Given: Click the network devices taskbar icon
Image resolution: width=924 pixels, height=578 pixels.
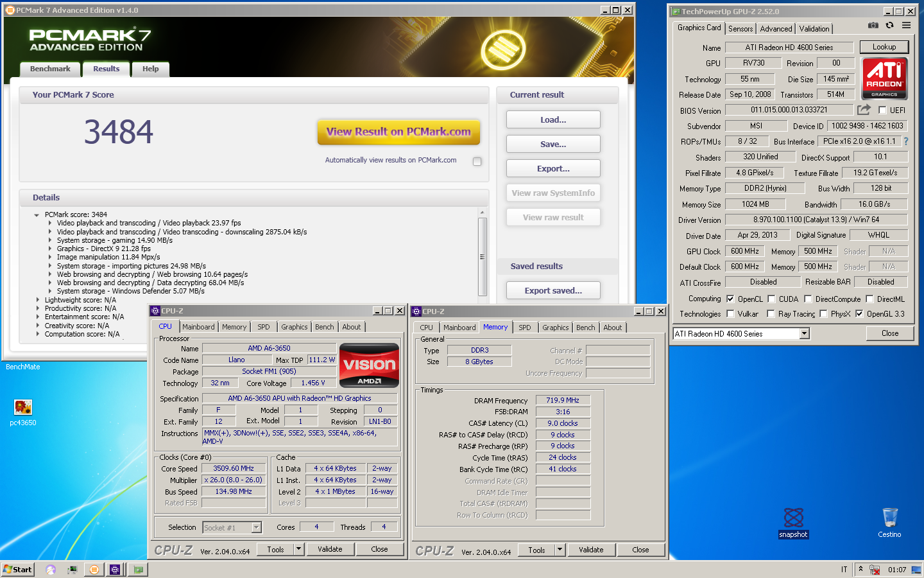Looking at the screenshot, I should click(73, 569).
